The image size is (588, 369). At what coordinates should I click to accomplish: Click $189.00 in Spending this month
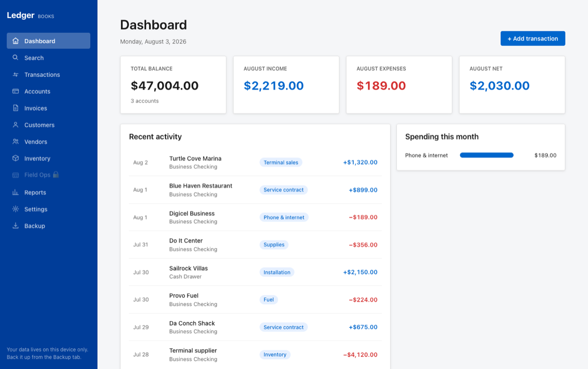[545, 155]
